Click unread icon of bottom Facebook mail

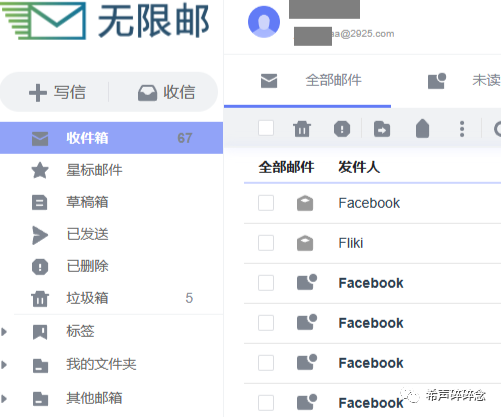[x=307, y=402]
